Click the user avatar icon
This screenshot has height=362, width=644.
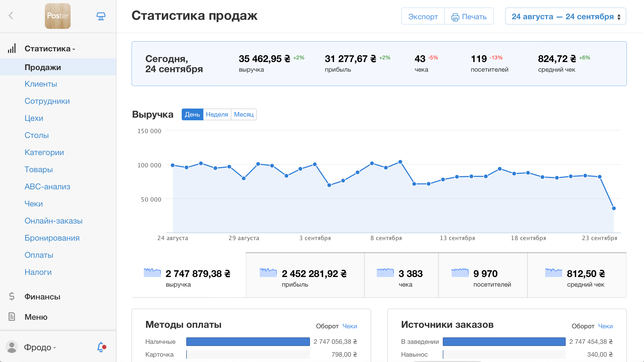click(x=11, y=347)
